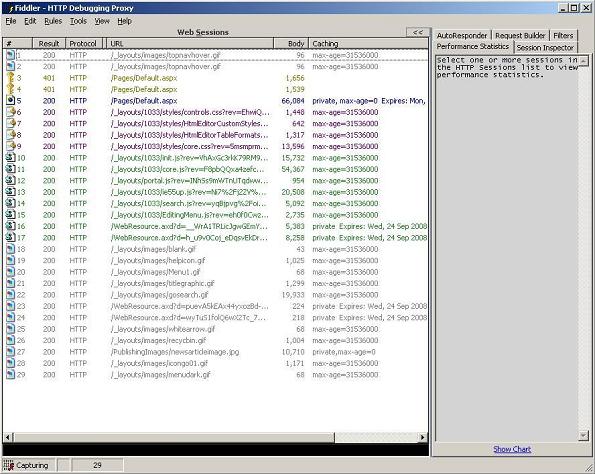This screenshot has height=474, width=595.
Task: Switch to the Filters tab
Action: (563, 35)
